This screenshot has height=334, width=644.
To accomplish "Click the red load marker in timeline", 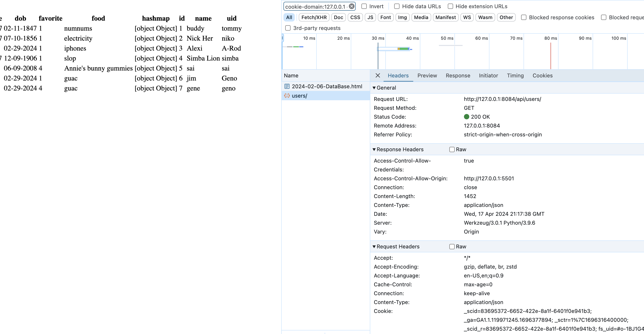I will 551,56.
